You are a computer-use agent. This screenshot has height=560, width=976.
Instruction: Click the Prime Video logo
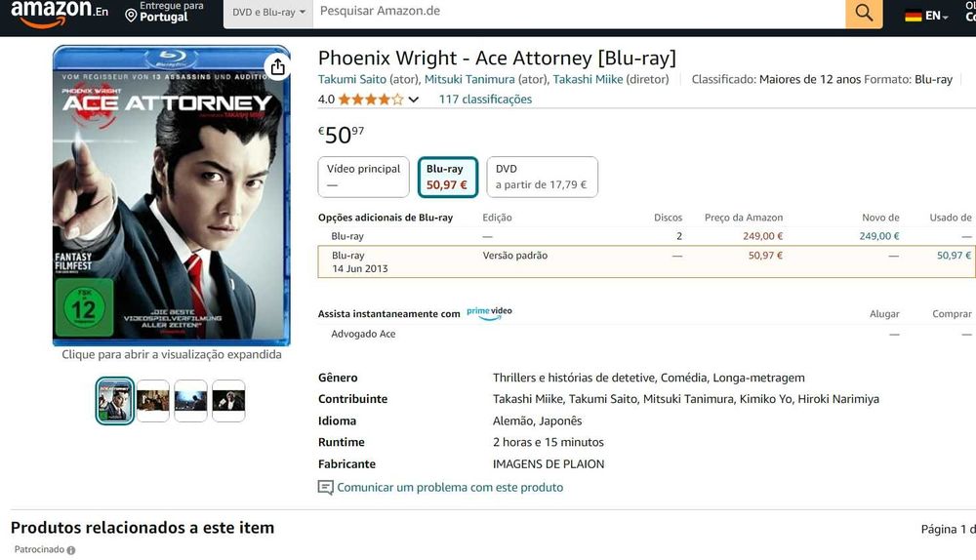coord(489,313)
